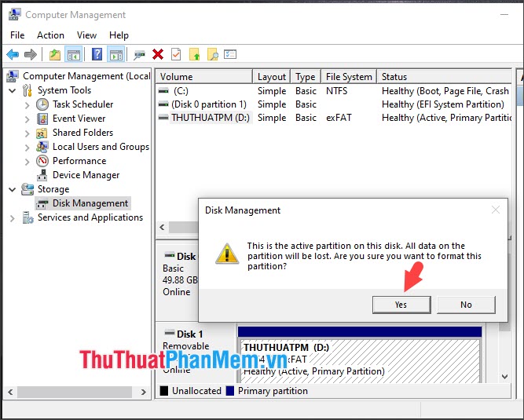The height and width of the screenshot is (420, 524).
Task: Open Help via blue question mark icon
Action: pyautogui.click(x=97, y=54)
